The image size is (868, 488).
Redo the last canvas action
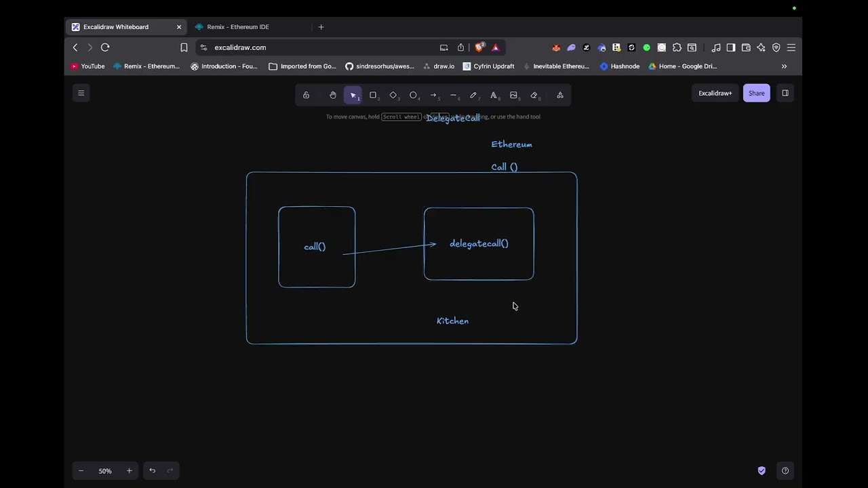[170, 470]
